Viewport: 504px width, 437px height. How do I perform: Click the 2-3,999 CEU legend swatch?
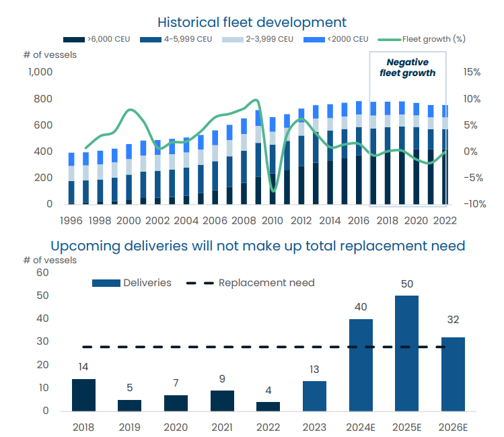(230, 39)
